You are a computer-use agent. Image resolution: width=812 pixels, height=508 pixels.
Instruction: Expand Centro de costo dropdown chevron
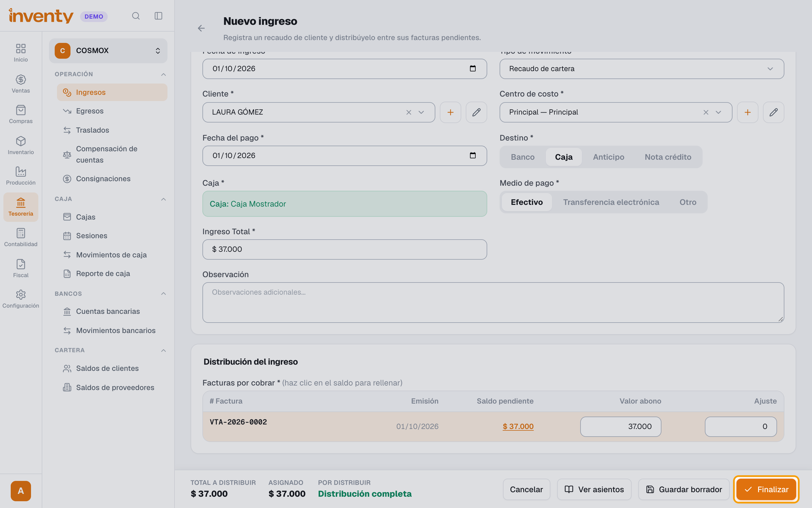click(x=718, y=112)
